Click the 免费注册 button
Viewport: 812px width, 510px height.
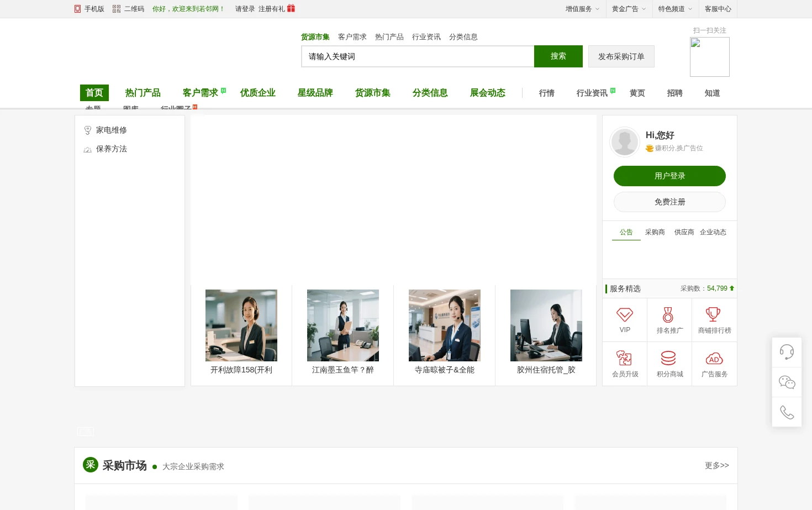click(669, 202)
